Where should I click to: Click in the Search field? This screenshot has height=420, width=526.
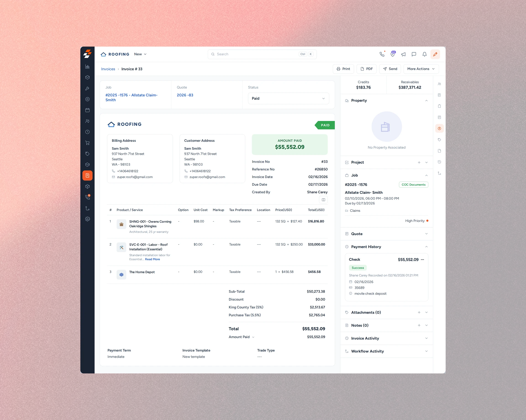[x=262, y=54]
